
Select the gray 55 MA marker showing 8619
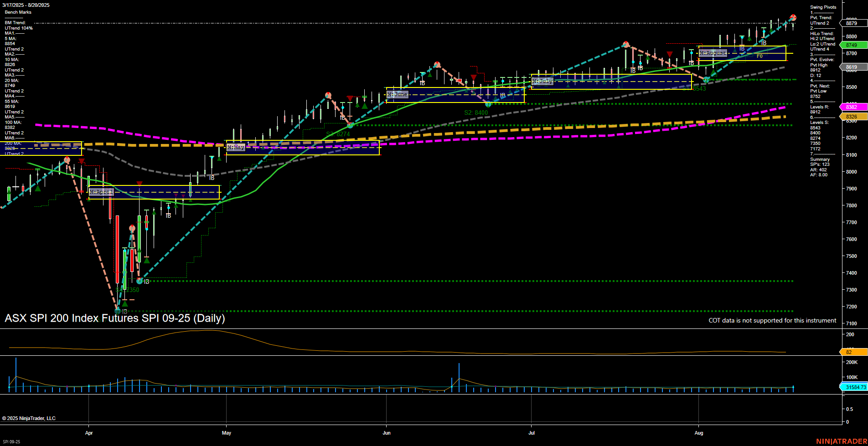coord(852,67)
